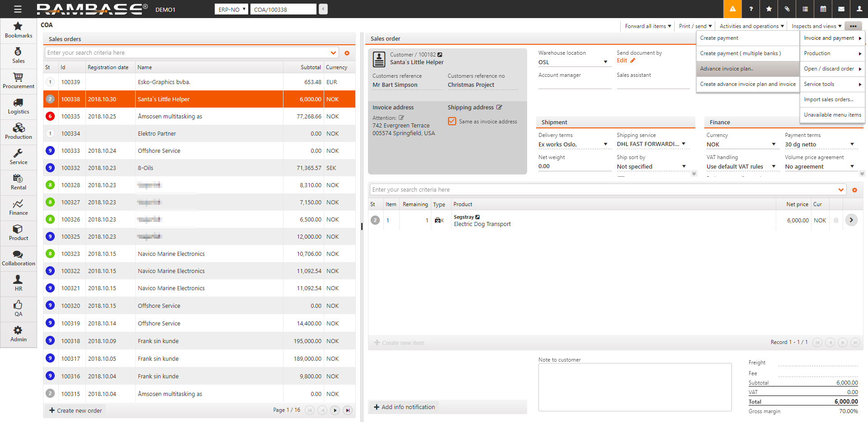Screen dimensions: 868x424
Task: Open the ERP-NO company selector
Action: point(231,9)
